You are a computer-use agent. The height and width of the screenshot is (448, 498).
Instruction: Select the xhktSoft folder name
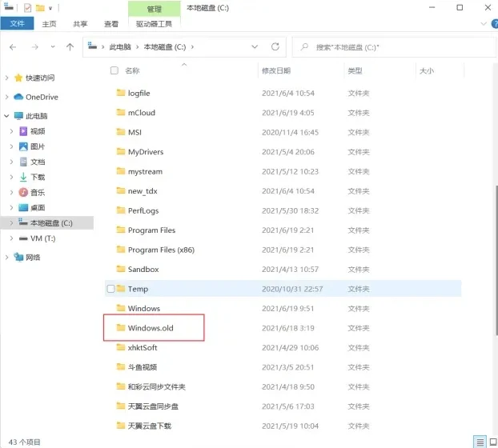143,348
